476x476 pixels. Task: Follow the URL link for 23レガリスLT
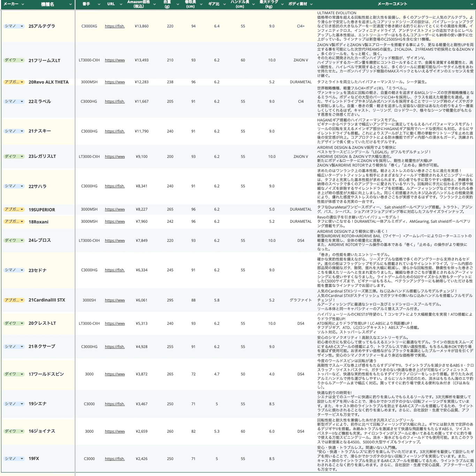click(x=115, y=156)
